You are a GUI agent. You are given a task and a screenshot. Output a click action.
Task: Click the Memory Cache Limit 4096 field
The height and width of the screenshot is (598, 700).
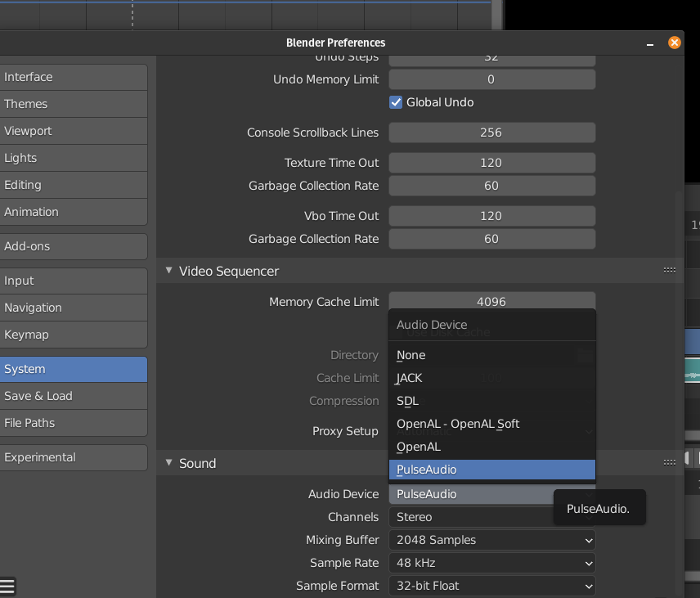pyautogui.click(x=492, y=300)
